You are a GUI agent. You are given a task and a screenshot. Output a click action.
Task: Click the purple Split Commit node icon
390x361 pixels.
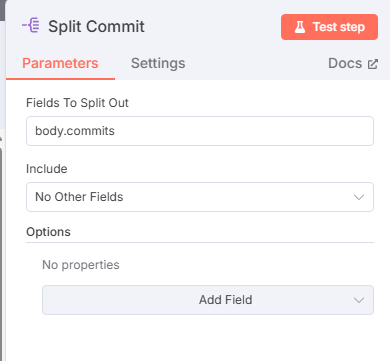(31, 26)
